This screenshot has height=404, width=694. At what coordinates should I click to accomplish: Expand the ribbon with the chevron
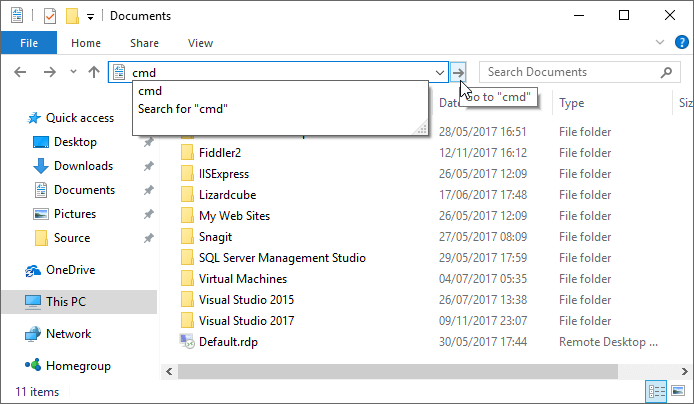pyautogui.click(x=659, y=42)
